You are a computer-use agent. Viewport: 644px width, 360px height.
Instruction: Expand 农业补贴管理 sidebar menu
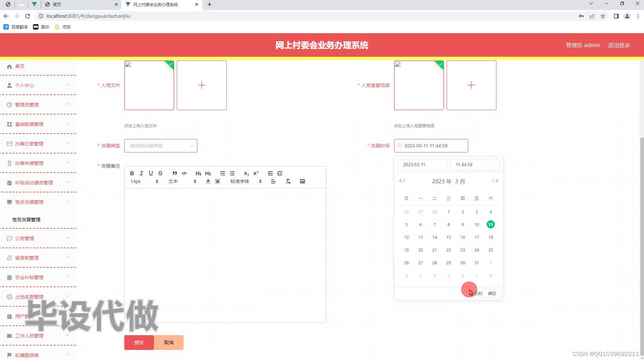click(38, 277)
